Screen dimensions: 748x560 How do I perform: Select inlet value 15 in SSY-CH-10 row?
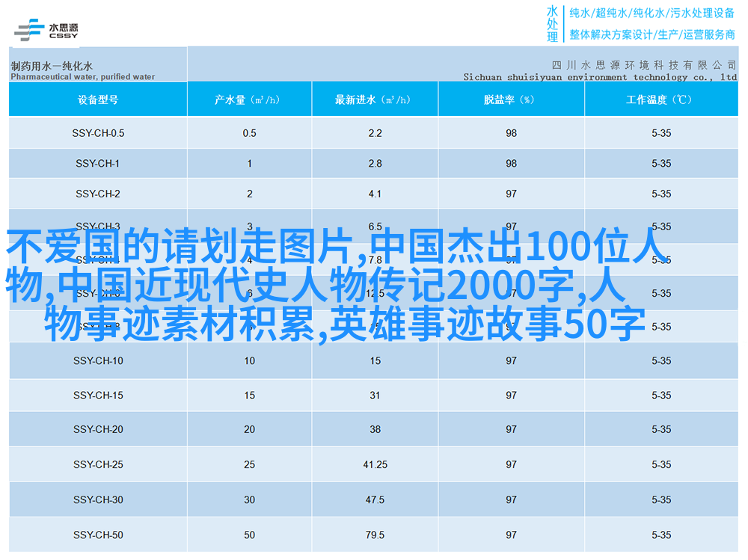click(375, 361)
